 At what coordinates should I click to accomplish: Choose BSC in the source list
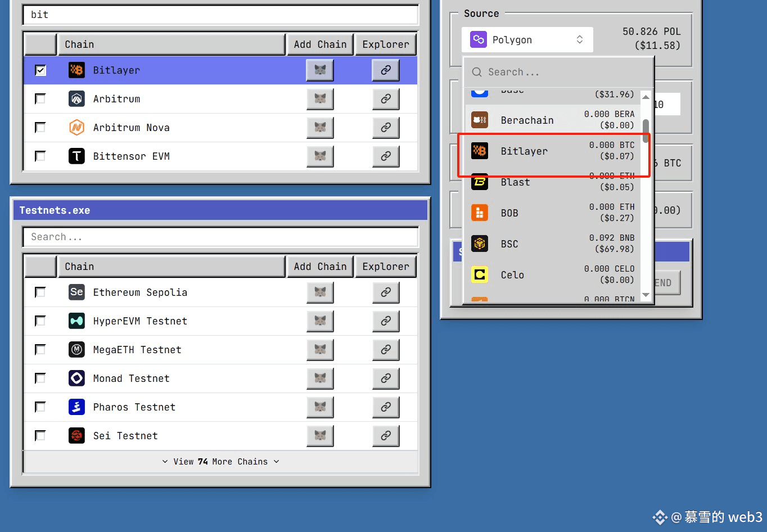pyautogui.click(x=553, y=244)
